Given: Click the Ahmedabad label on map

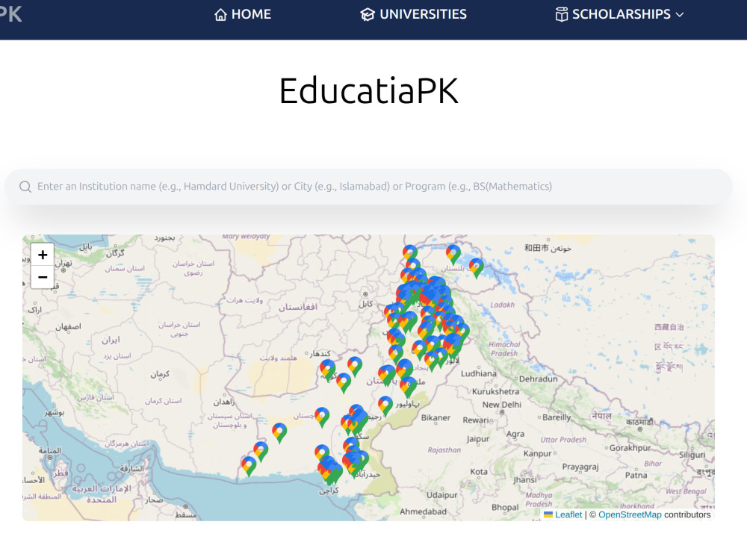Looking at the screenshot, I should pos(423,511).
